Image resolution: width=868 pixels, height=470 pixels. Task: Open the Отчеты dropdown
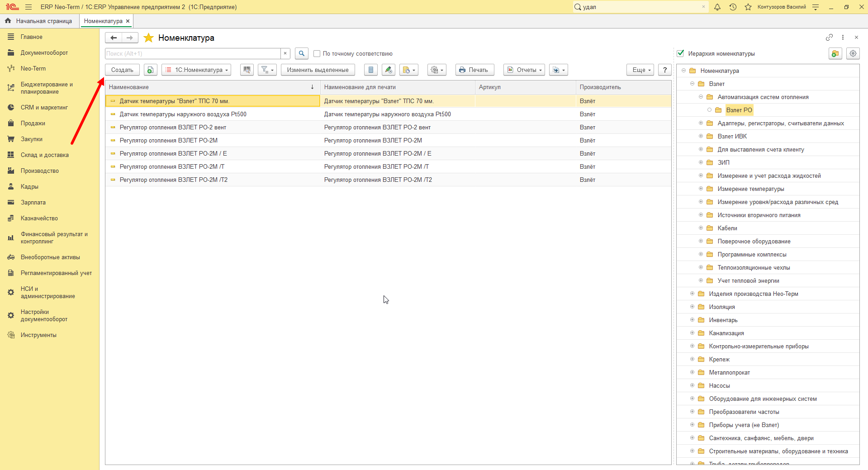[x=524, y=70]
